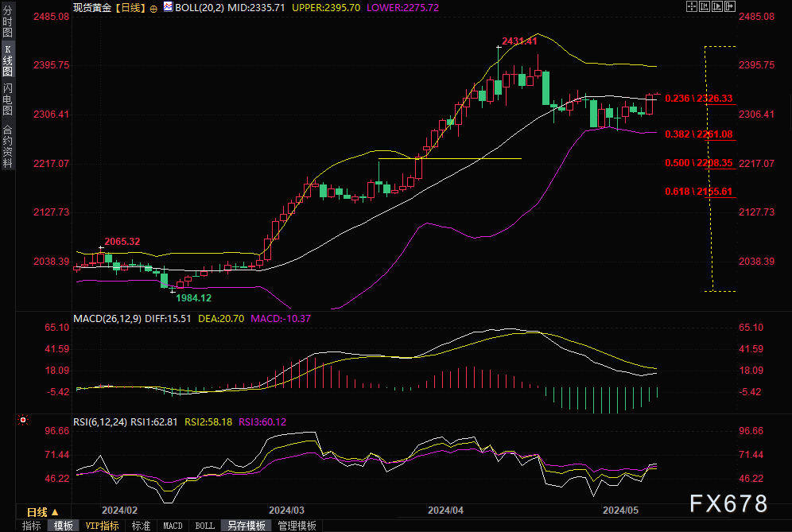Expand the 日线 period dropdown at bottom left
The image size is (792, 532).
[43, 511]
